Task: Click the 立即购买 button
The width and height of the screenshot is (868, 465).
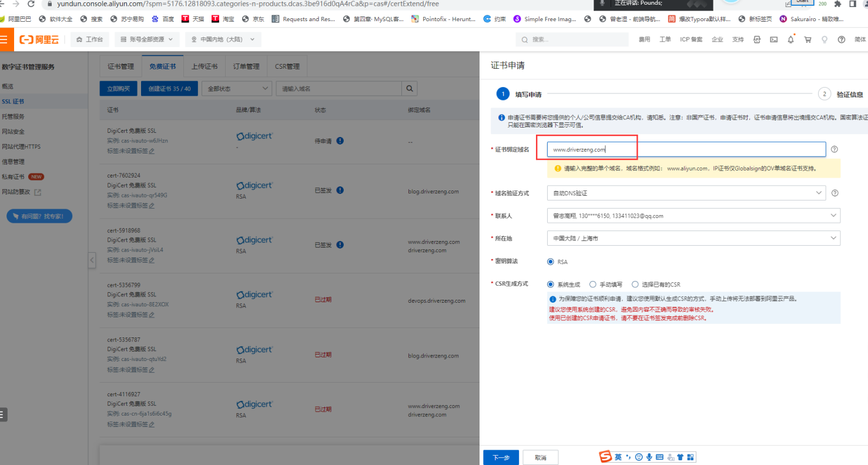Action: point(119,89)
